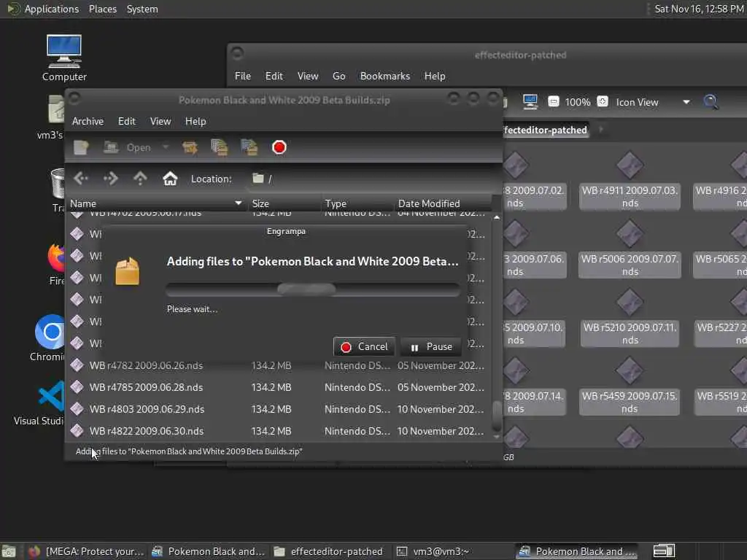
Task: Go back with the left arrow
Action: pos(81,179)
